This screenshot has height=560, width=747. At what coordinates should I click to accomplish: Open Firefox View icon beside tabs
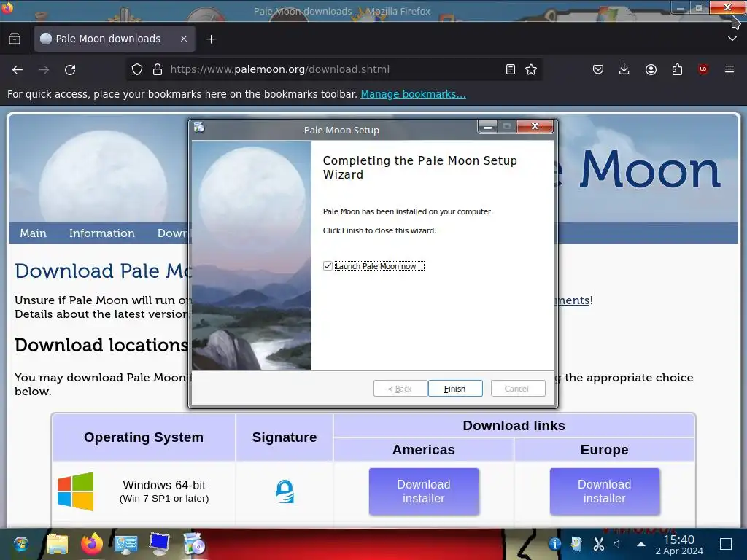click(15, 39)
